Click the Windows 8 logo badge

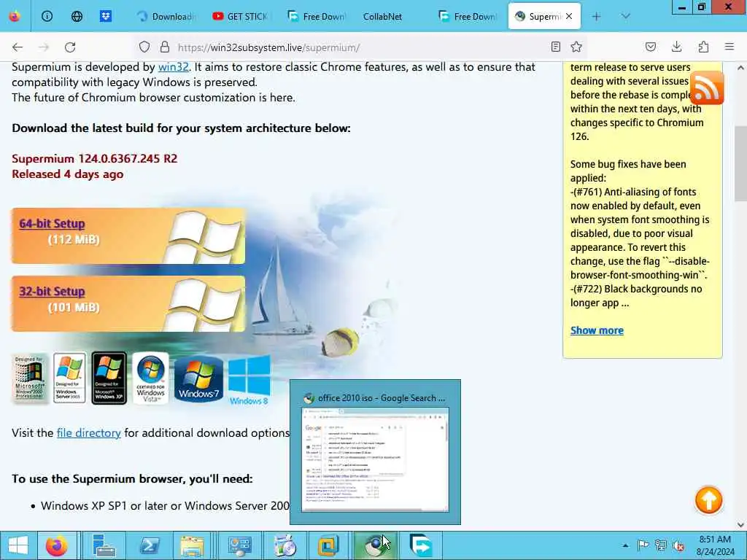(x=249, y=381)
